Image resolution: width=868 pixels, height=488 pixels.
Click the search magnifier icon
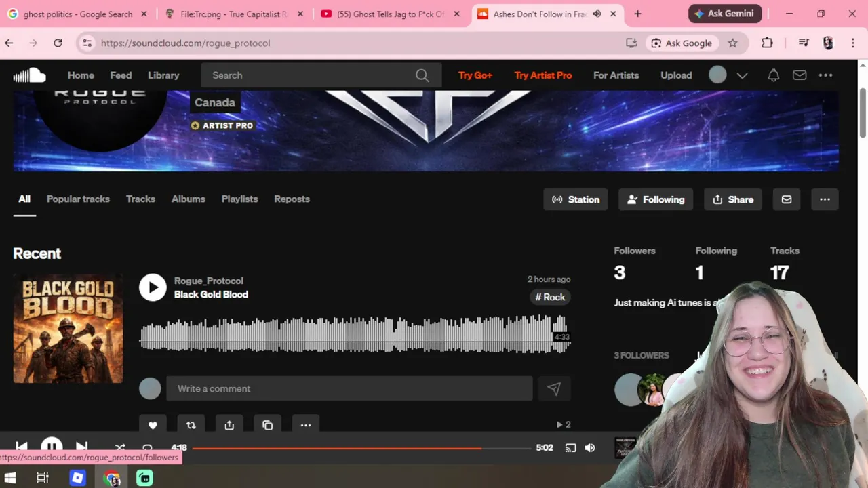click(422, 75)
